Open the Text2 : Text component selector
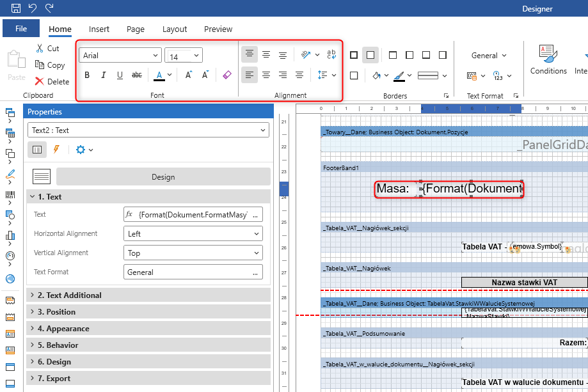Viewport: 588px width, 392px height. point(148,130)
